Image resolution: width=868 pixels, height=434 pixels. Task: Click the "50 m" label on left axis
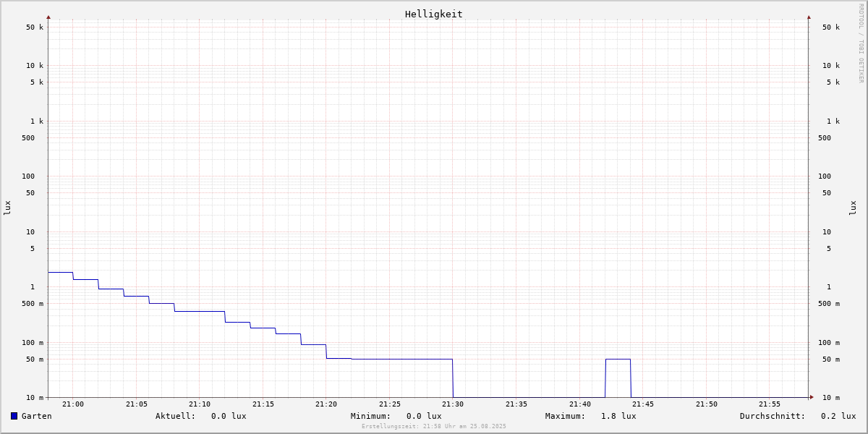tap(35, 359)
